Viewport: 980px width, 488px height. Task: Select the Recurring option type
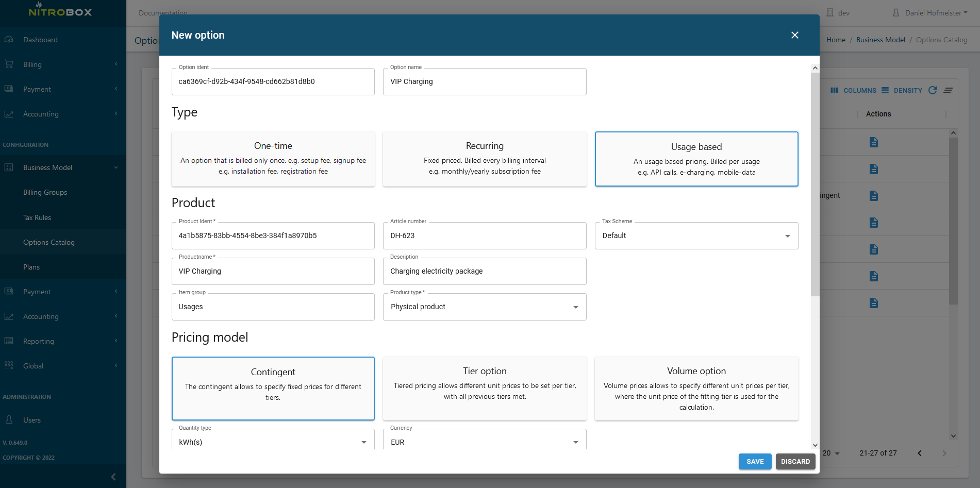coord(485,158)
